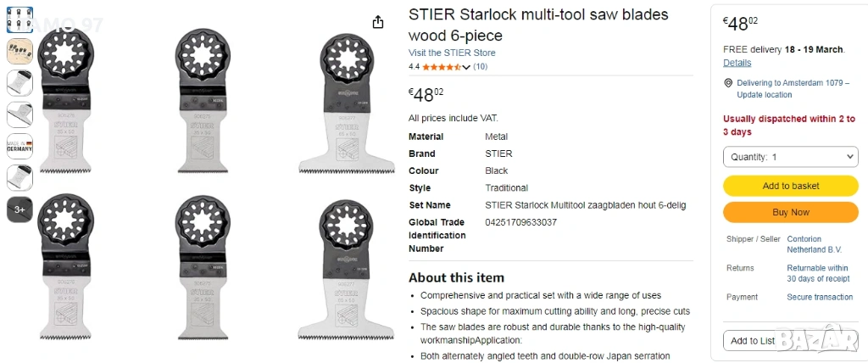Screen dimensions: 868x363
Task: Open the delivery Details link
Action: click(x=737, y=63)
